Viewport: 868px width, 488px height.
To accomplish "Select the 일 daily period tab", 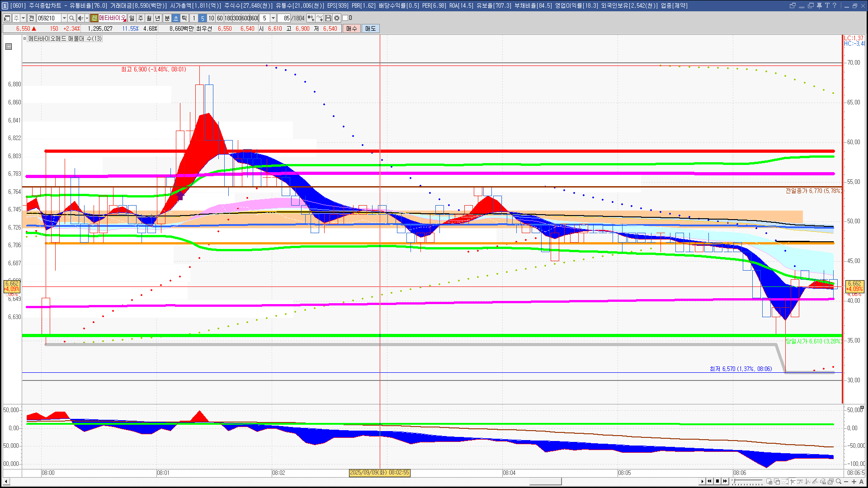I will pyautogui.click(x=132, y=18).
